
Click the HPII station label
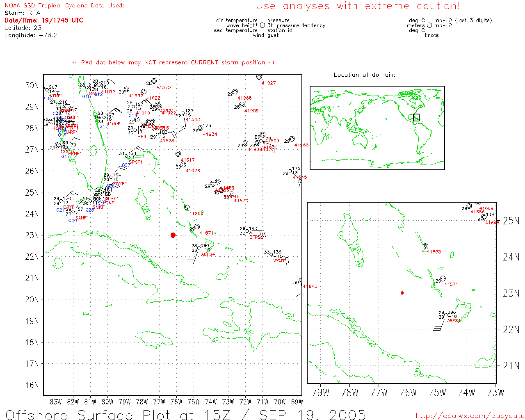click(142, 137)
